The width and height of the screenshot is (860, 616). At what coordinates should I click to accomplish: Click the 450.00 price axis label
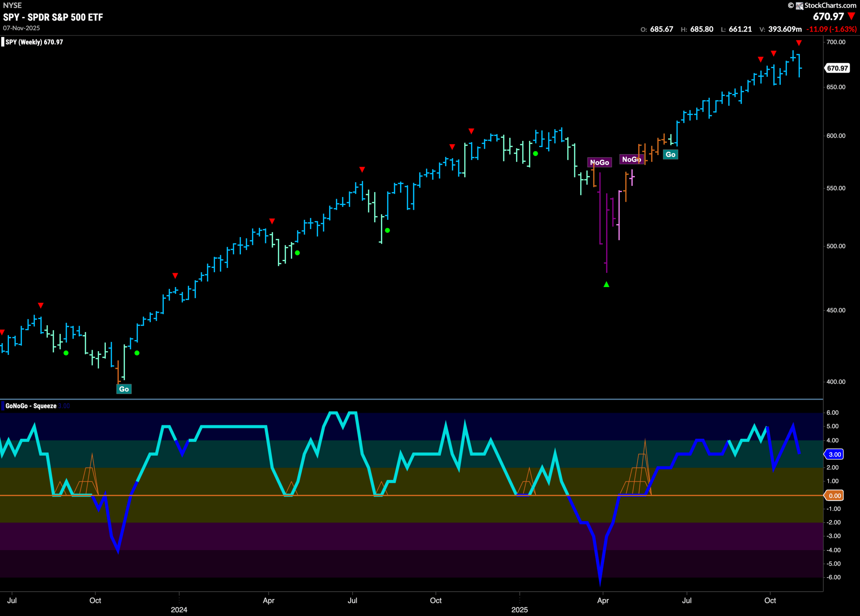point(836,310)
